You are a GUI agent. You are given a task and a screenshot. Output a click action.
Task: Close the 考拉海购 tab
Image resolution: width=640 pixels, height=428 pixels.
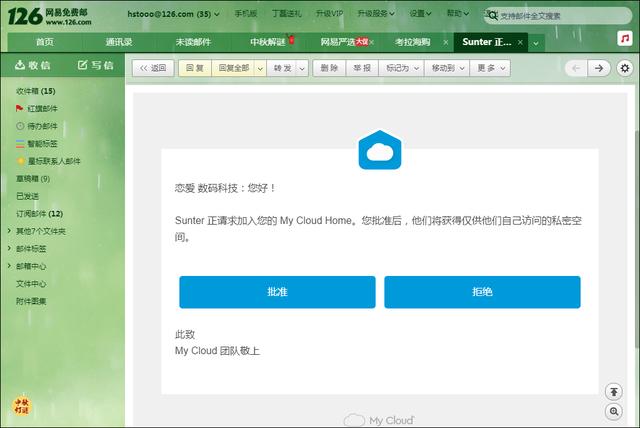pos(445,42)
